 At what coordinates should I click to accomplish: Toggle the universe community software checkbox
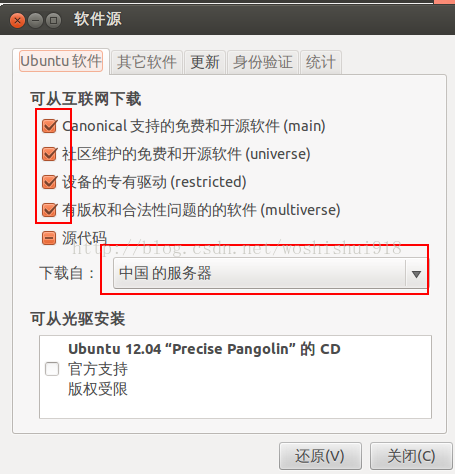coord(49,154)
